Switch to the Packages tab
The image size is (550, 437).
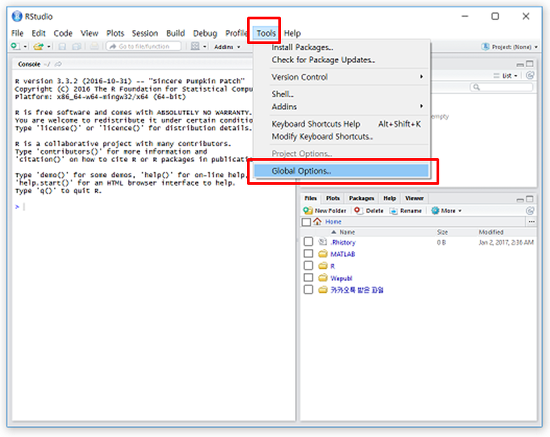[361, 198]
